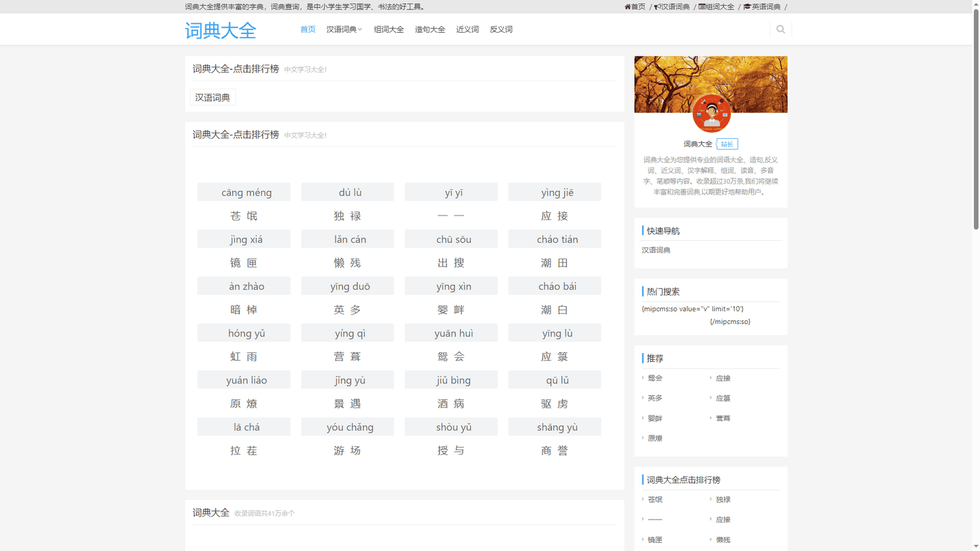Open 汉语词典 link in top utility bar
The width and height of the screenshot is (980, 551).
672,7
